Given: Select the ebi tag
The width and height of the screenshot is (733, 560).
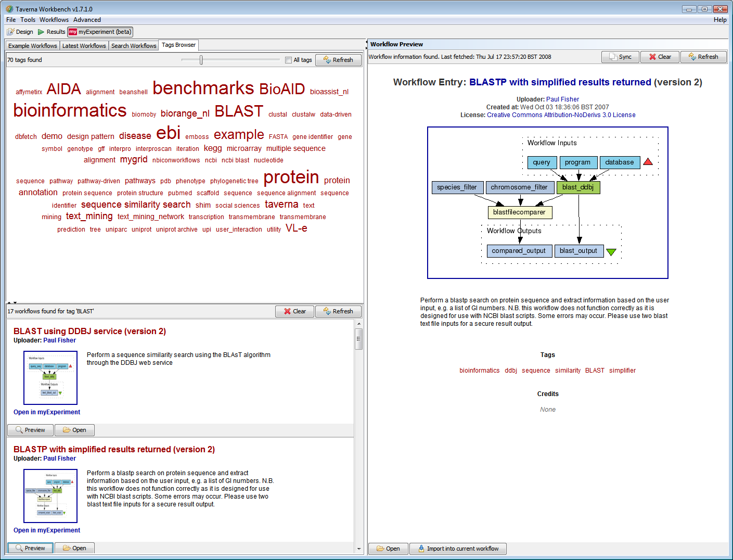Looking at the screenshot, I should point(169,133).
